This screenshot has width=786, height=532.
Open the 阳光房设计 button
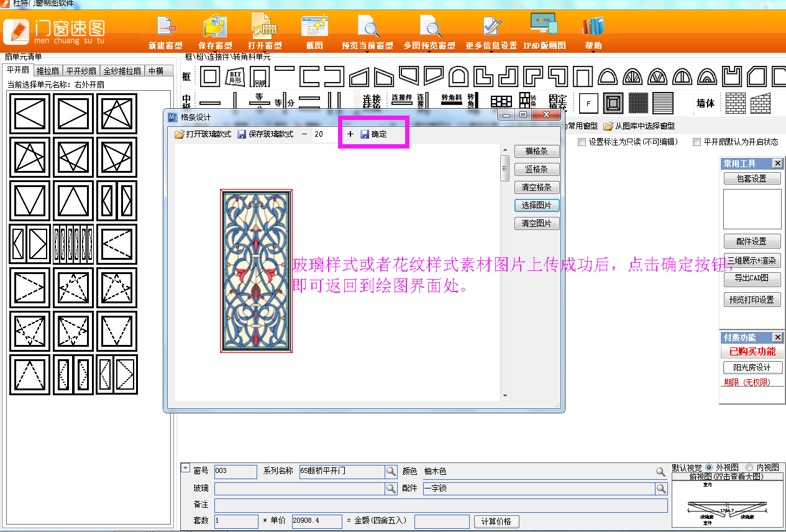pos(752,367)
